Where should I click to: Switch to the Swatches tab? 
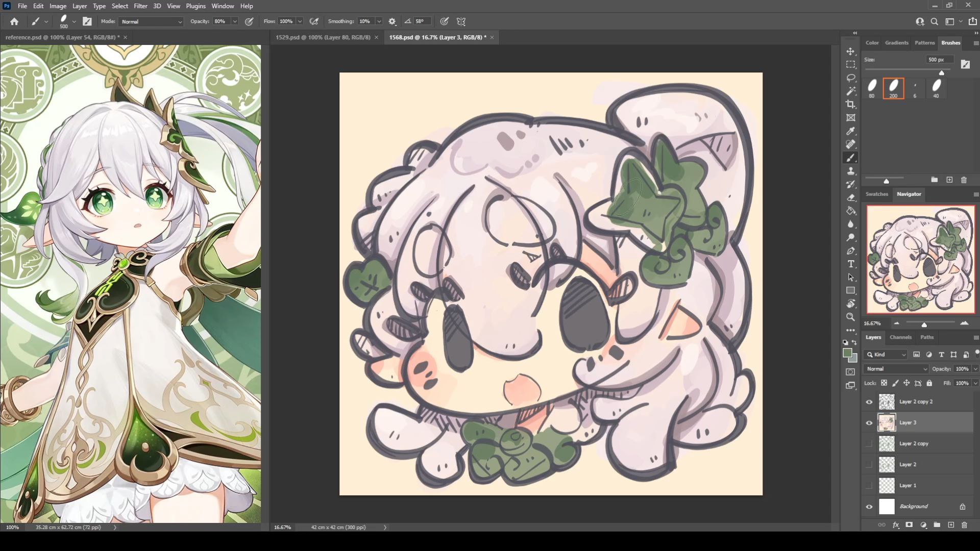877,194
